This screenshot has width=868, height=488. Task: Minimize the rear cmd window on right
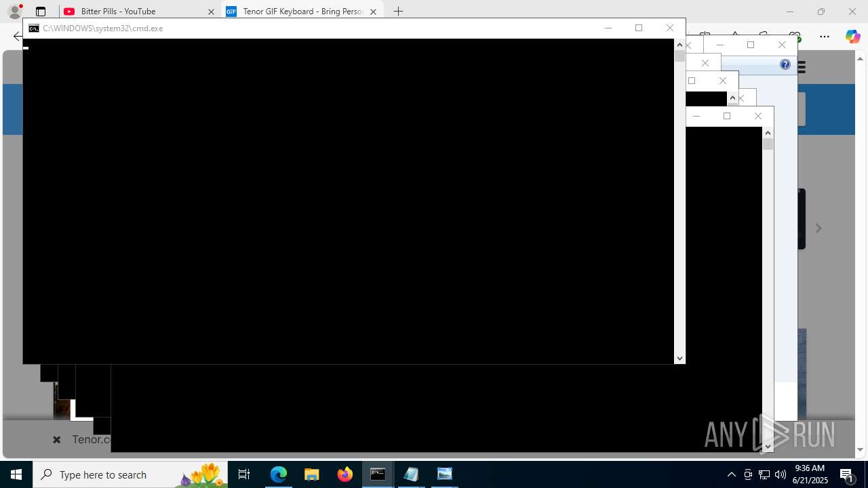[696, 116]
